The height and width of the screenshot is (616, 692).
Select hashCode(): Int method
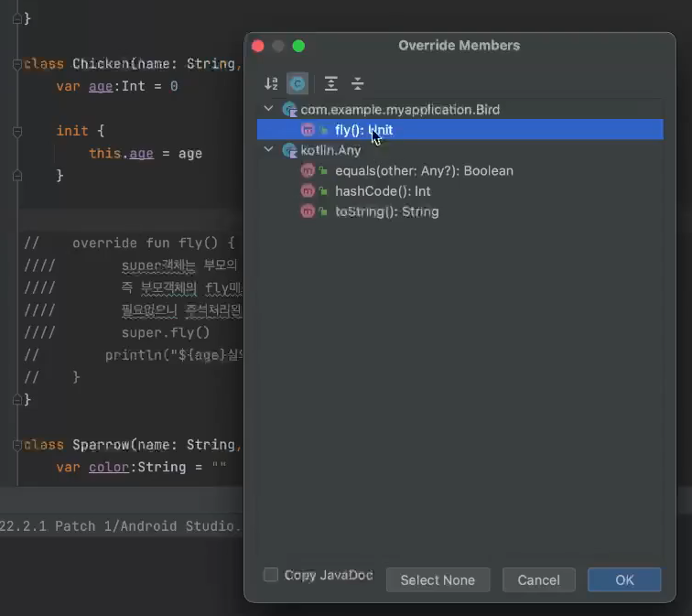(x=383, y=191)
